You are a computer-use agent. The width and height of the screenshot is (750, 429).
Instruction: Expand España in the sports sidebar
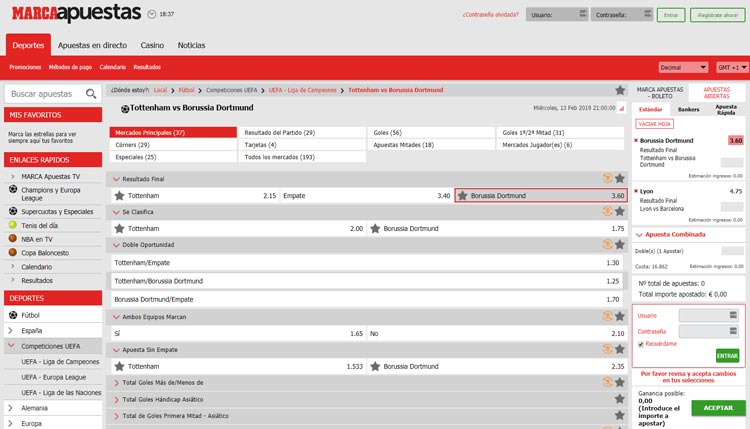11,330
